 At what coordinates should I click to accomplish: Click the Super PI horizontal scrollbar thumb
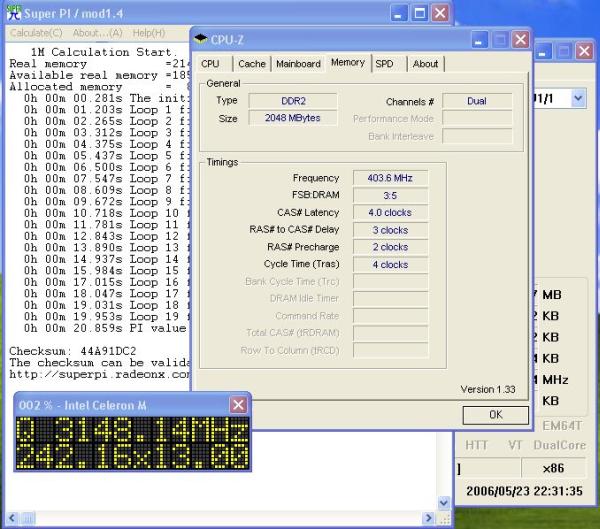pos(28,518)
